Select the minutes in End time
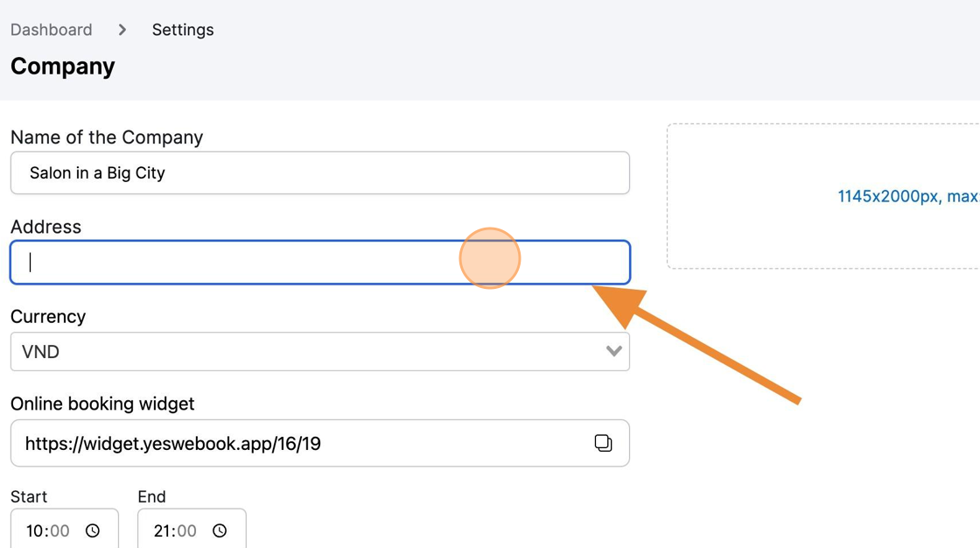The height and width of the screenshot is (548, 980). [187, 530]
